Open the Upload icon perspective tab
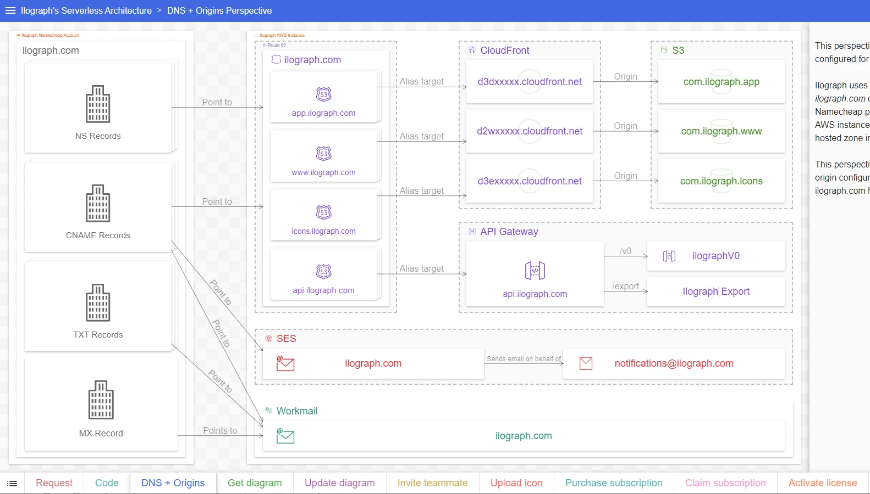 pos(517,483)
